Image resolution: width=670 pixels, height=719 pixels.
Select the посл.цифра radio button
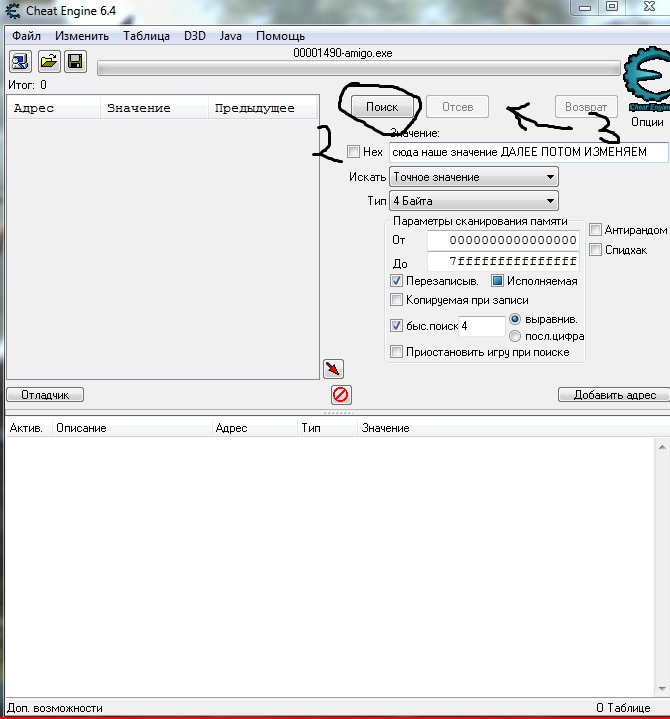click(x=515, y=336)
